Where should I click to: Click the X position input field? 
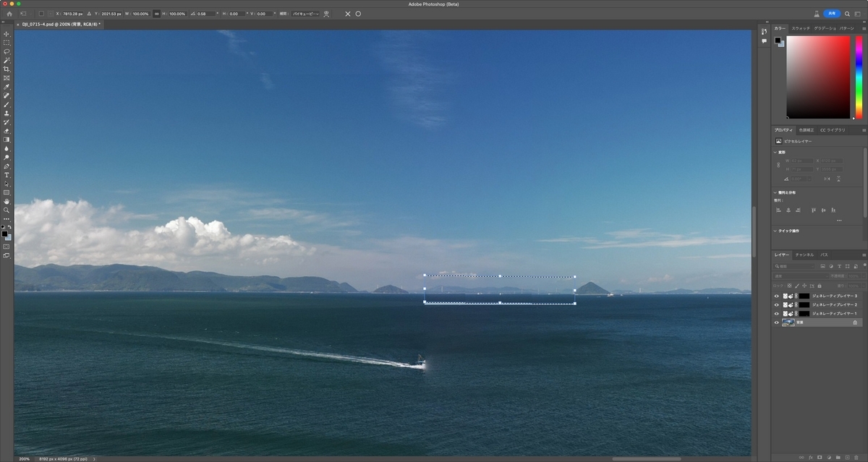[73, 14]
